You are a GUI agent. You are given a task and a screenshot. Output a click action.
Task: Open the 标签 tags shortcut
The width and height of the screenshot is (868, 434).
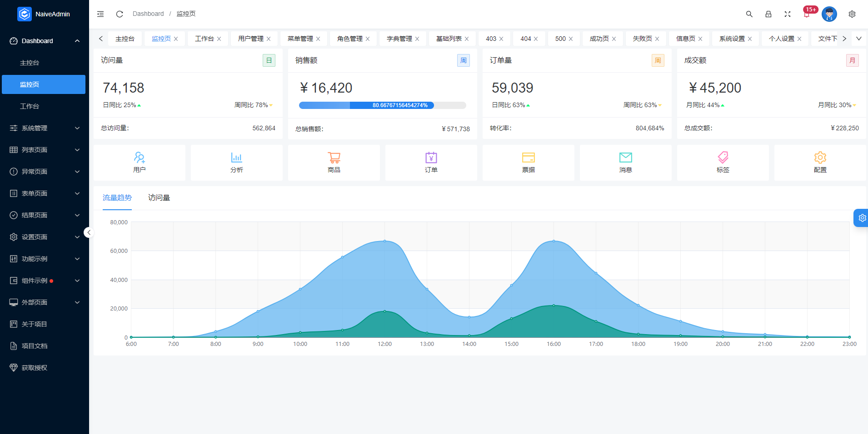(723, 163)
